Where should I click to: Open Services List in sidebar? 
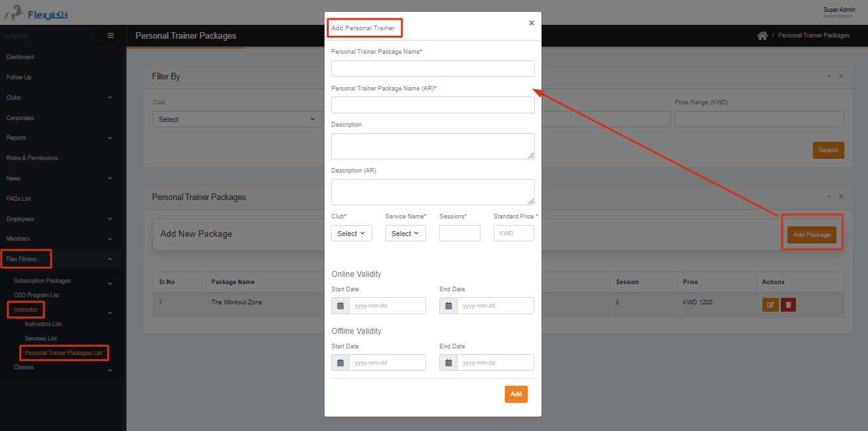pyautogui.click(x=41, y=339)
